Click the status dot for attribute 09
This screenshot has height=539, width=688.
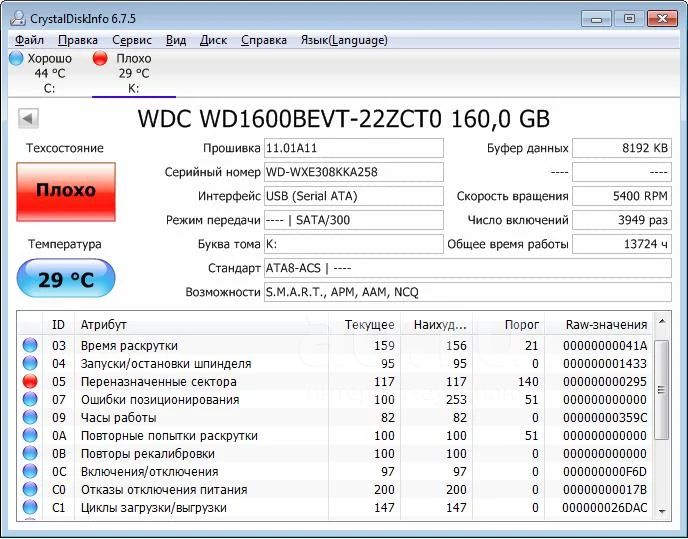[x=30, y=417]
